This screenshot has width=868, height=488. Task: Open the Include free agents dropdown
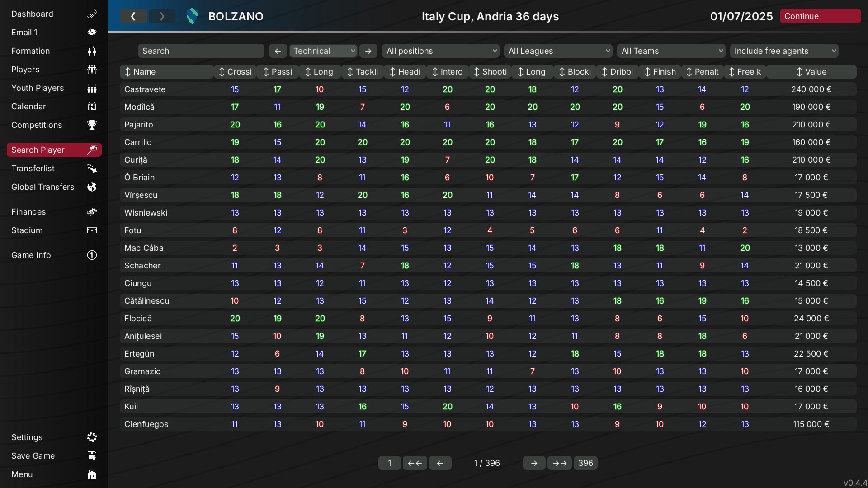pyautogui.click(x=784, y=51)
